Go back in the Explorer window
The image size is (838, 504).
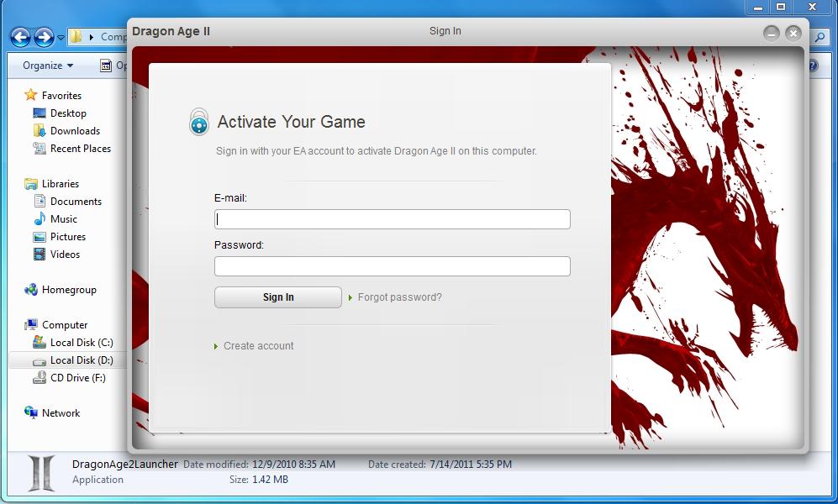20,37
